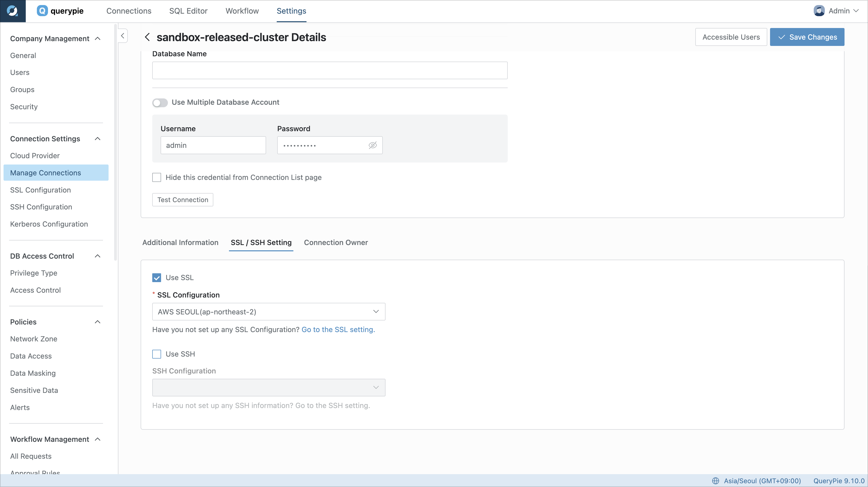
Task: Collapse the Company Management section
Action: point(98,38)
